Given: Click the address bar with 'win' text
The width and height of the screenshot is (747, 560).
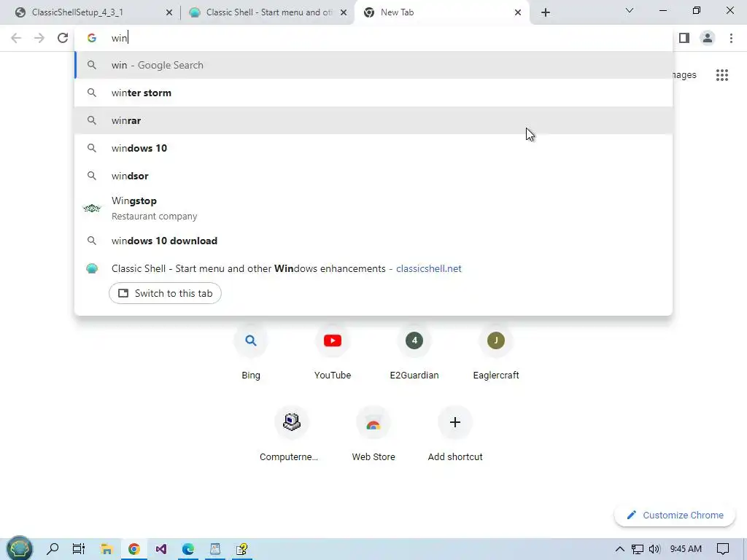Looking at the screenshot, I should coord(374,38).
